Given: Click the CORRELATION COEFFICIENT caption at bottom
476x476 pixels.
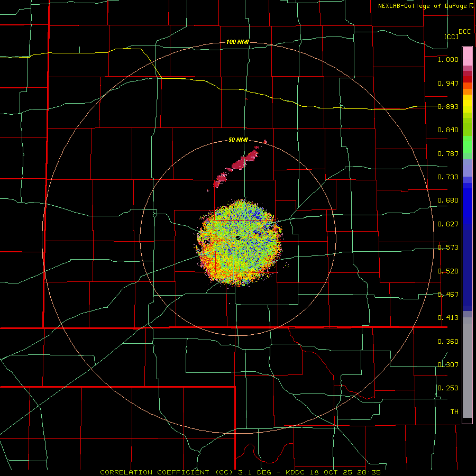Looking at the screenshot, I should tap(241, 472).
